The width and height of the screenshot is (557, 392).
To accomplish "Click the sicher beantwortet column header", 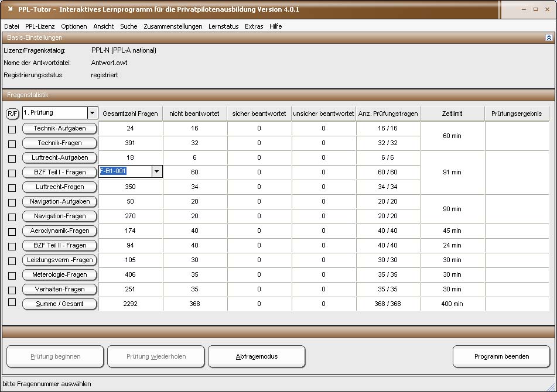I will coord(259,114).
